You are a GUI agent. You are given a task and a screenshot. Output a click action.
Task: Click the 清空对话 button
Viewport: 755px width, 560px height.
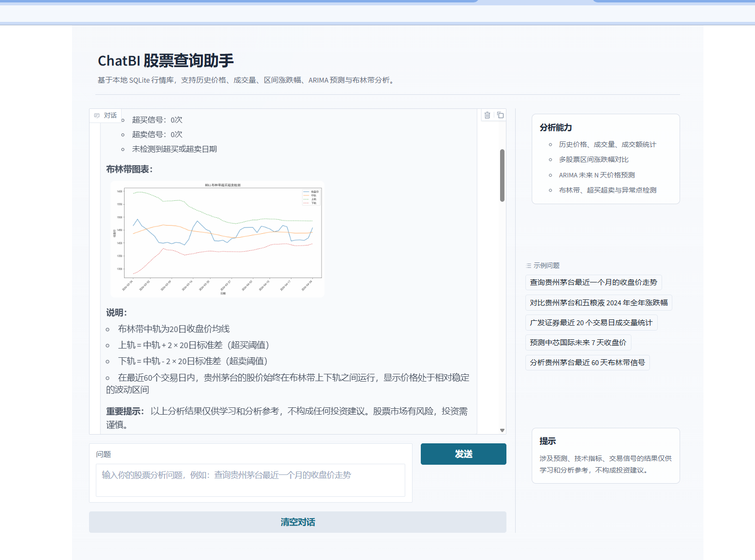(x=298, y=522)
